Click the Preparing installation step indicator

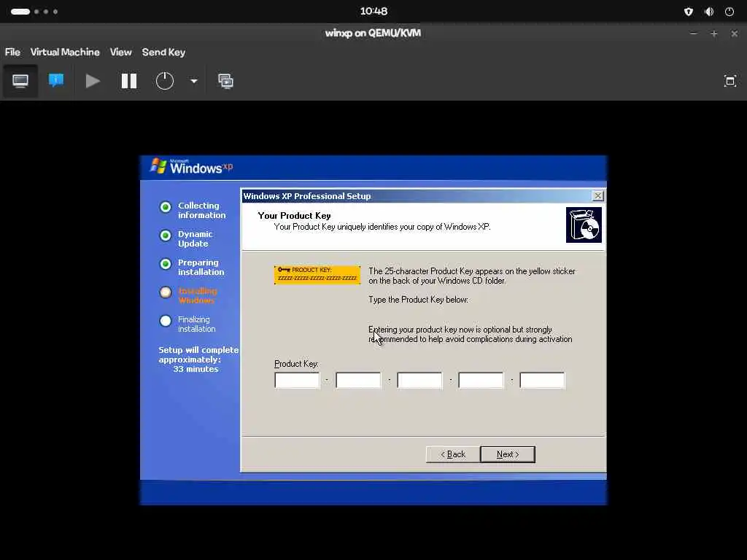166,264
